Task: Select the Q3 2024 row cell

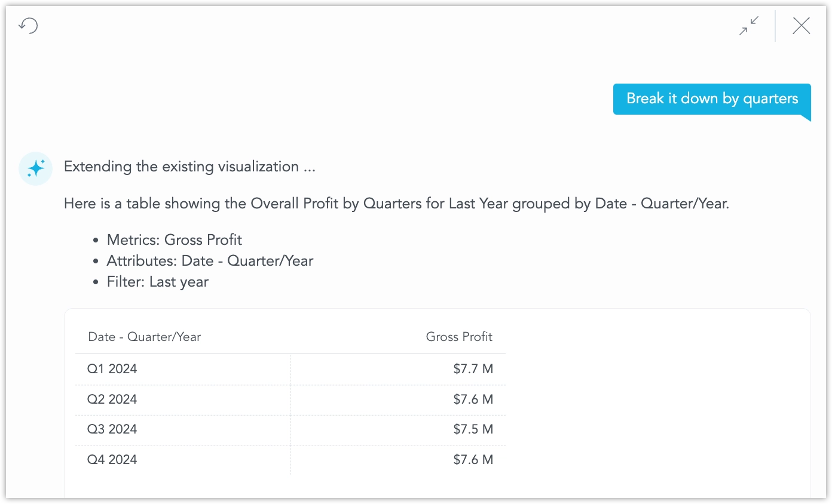Action: pyautogui.click(x=112, y=429)
